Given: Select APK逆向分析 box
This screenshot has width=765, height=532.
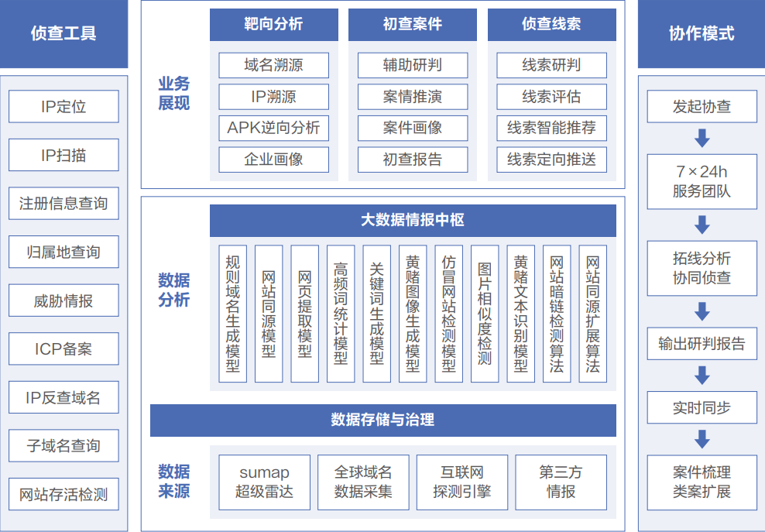Looking at the screenshot, I should point(273,128).
